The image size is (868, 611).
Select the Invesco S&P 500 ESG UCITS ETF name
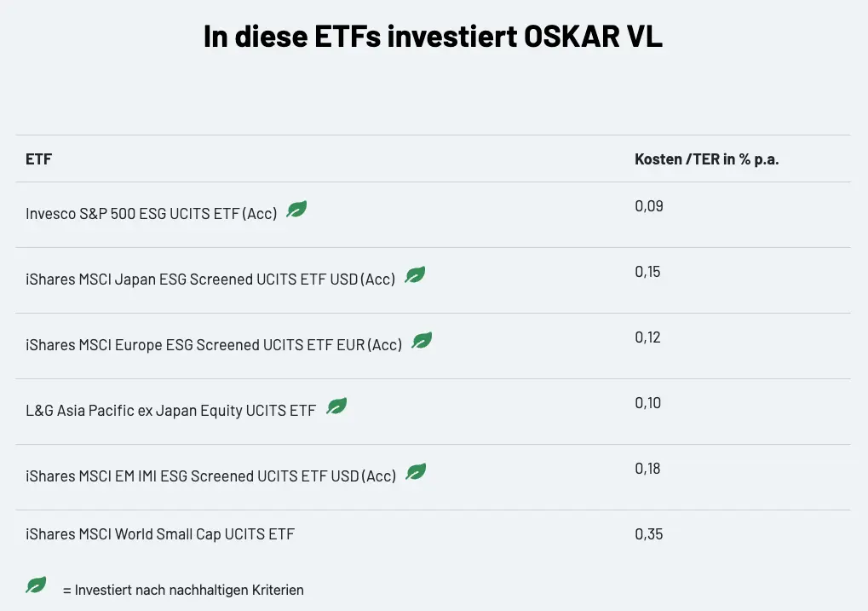(152, 214)
